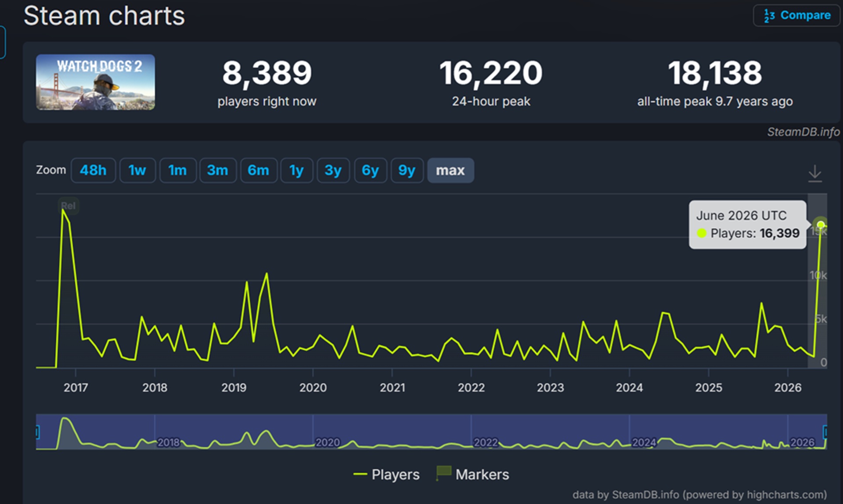Click the Compare numbers icon
The image size is (843, 504).
tap(769, 16)
